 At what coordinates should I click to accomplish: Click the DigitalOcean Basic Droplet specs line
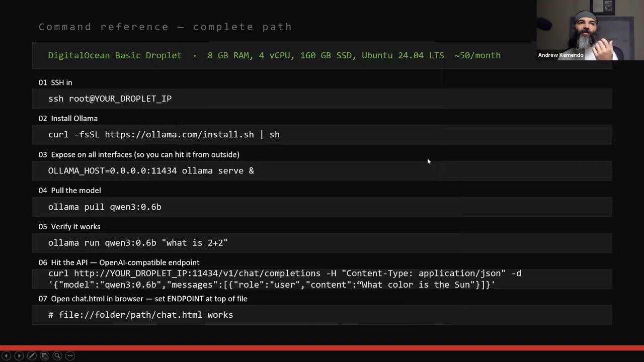pyautogui.click(x=274, y=55)
